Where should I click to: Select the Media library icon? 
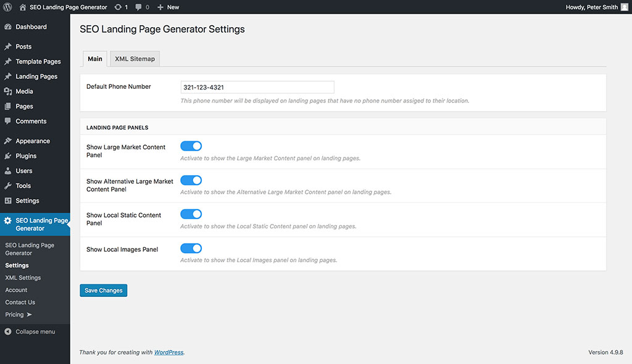click(9, 91)
